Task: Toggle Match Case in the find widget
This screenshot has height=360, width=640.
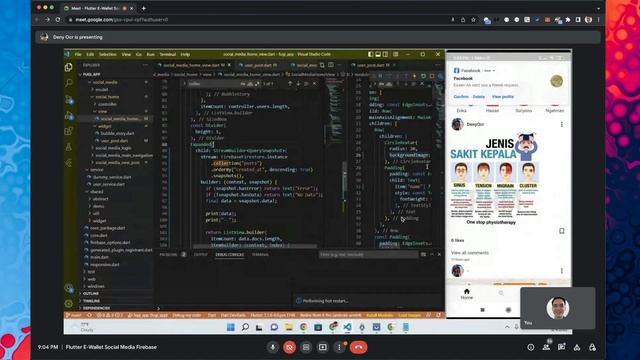Action: pos(243,84)
